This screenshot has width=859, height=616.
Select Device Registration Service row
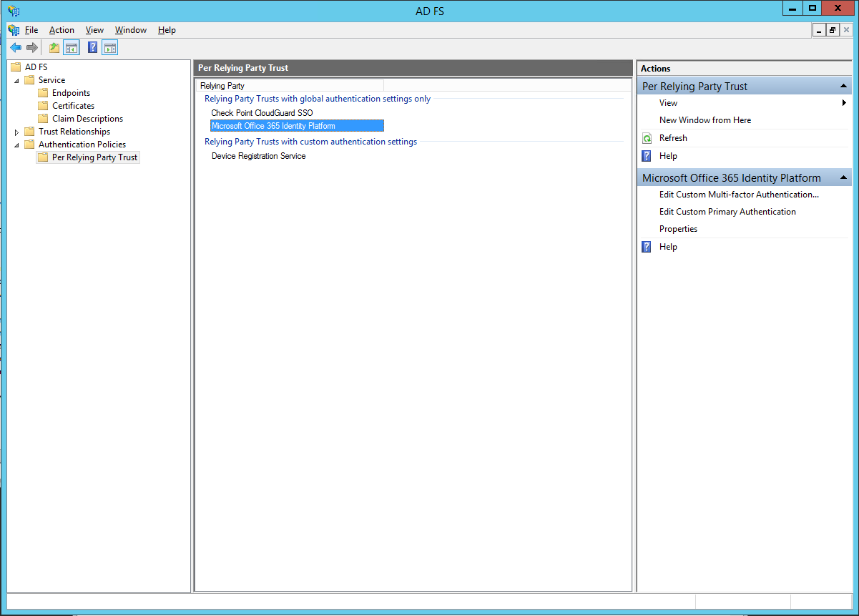(258, 156)
